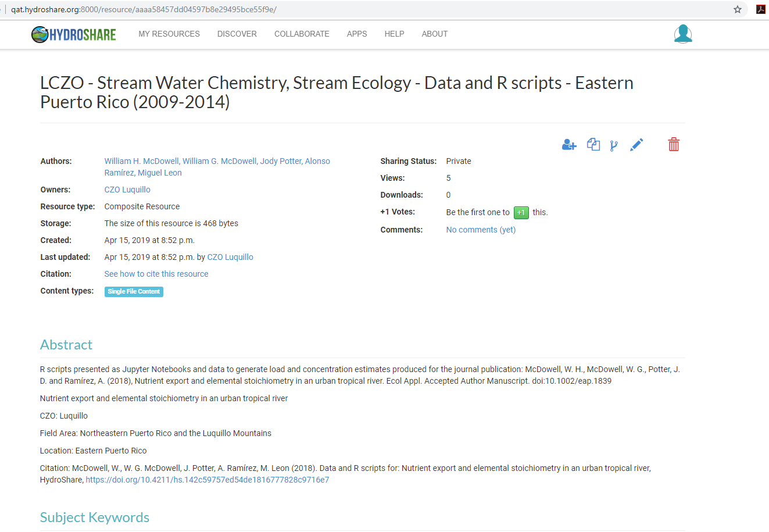Click the Single File Content badge
The height and width of the screenshot is (532, 769).
pos(134,291)
